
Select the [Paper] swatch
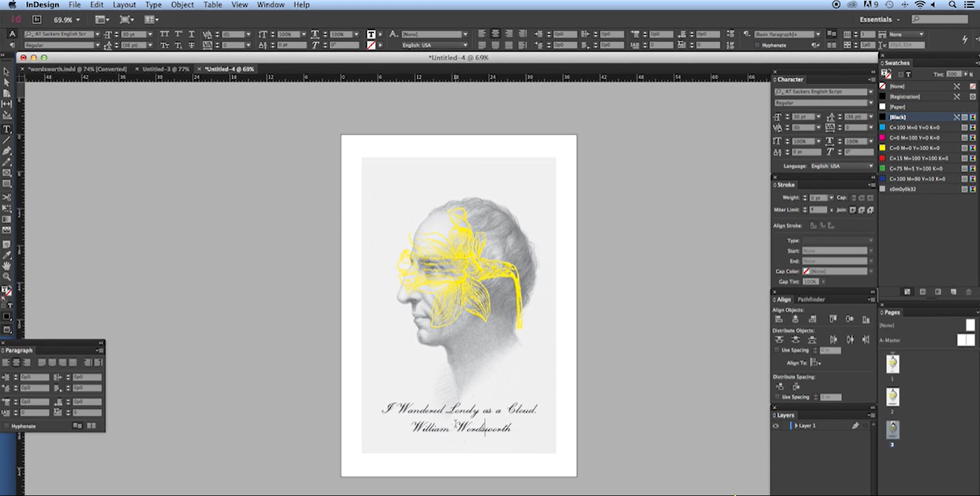click(928, 107)
